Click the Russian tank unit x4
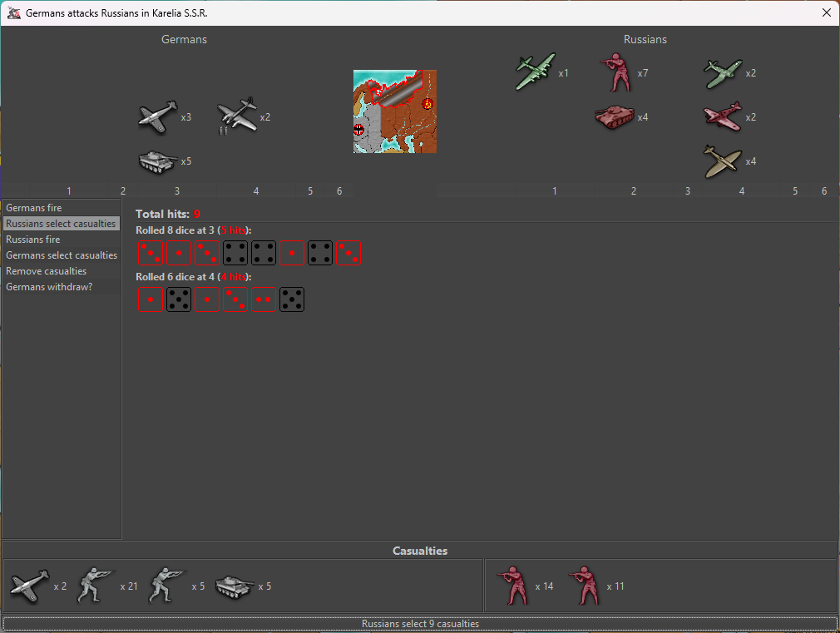 (615, 117)
